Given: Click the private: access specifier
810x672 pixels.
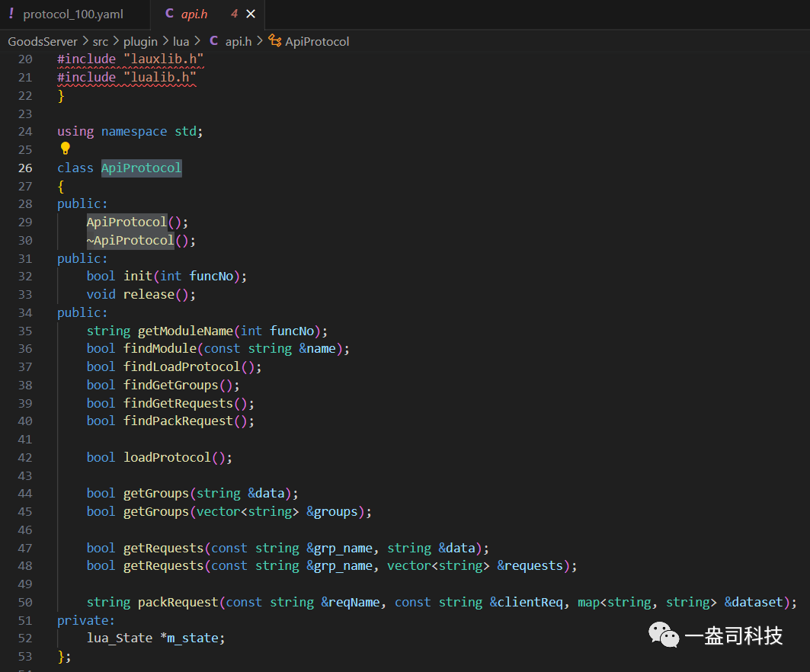Looking at the screenshot, I should (x=86, y=620).
